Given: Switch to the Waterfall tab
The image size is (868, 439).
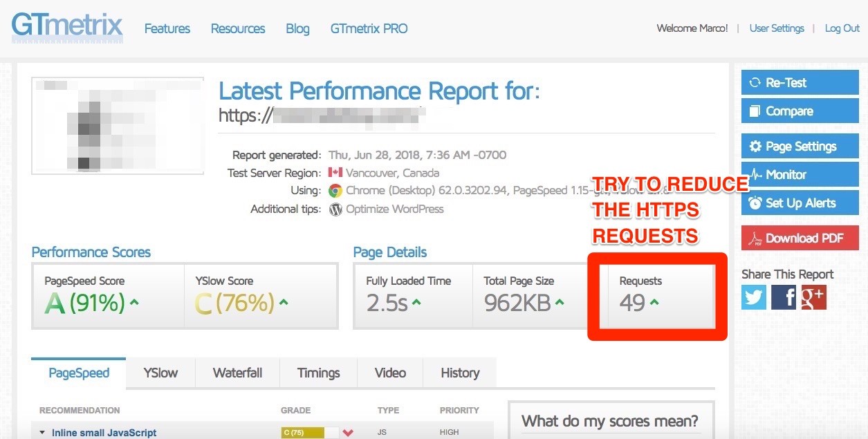Looking at the screenshot, I should click(x=237, y=373).
